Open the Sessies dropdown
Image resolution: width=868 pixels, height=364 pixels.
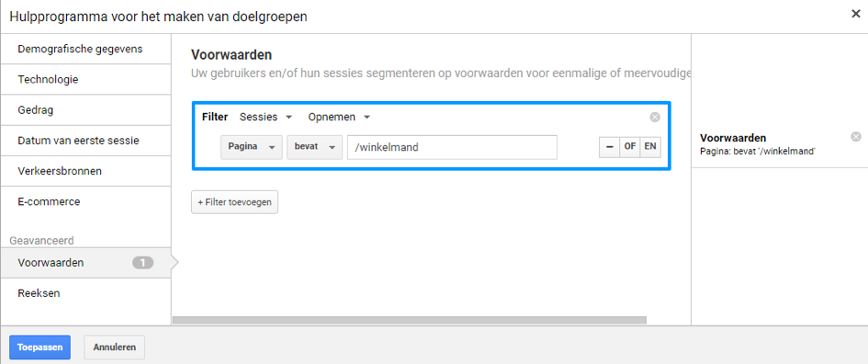pyautogui.click(x=265, y=117)
